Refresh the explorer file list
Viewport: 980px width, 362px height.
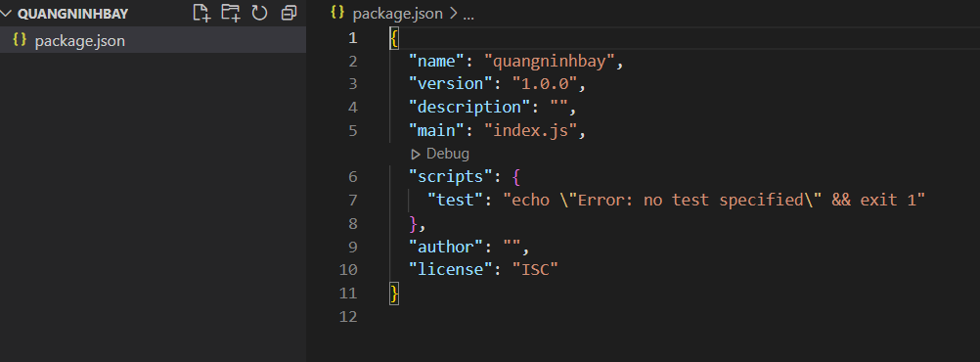tap(259, 13)
